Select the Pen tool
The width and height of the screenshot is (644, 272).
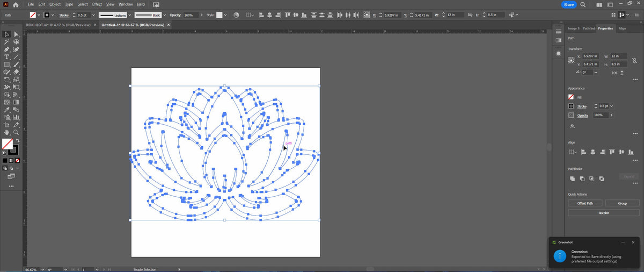pos(7,49)
